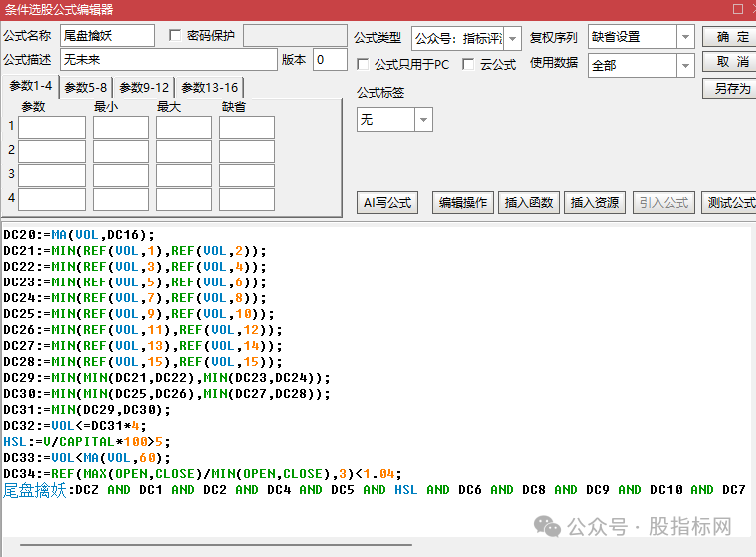
Task: Click the 插入函数 button
Action: [529, 202]
